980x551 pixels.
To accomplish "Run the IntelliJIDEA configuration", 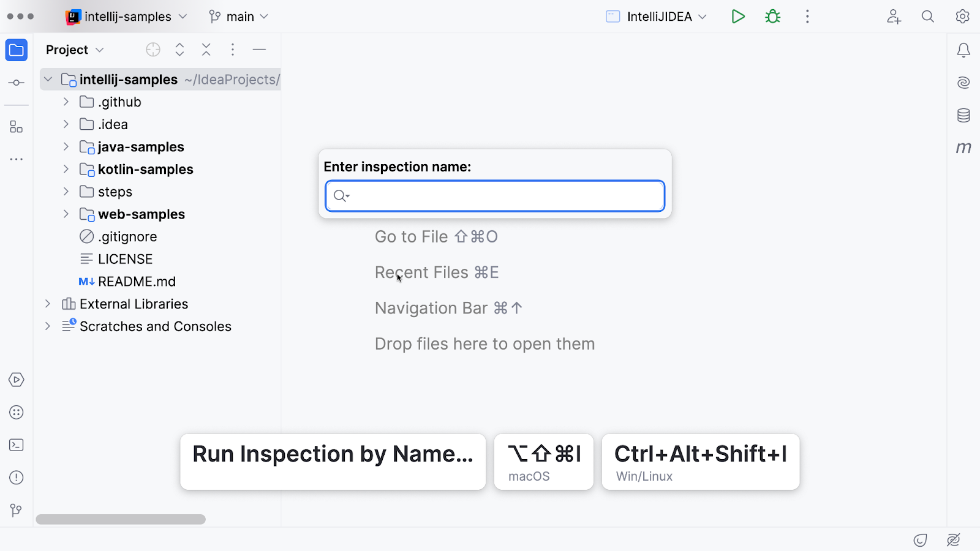I will point(738,17).
